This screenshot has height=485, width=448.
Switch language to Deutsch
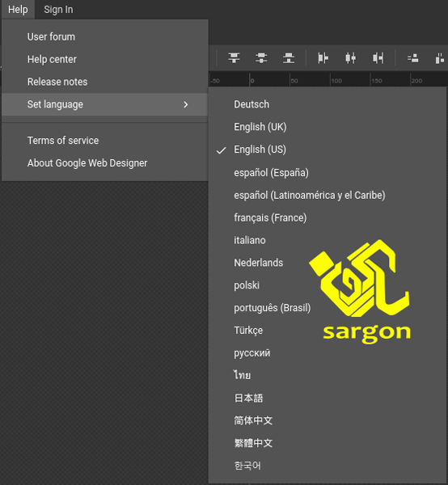pyautogui.click(x=328, y=104)
